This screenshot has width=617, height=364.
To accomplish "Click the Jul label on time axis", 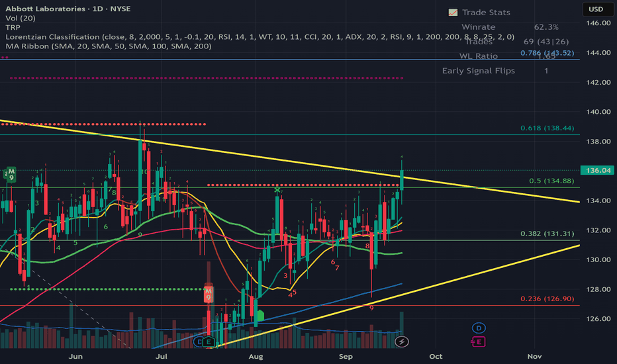I will [162, 356].
